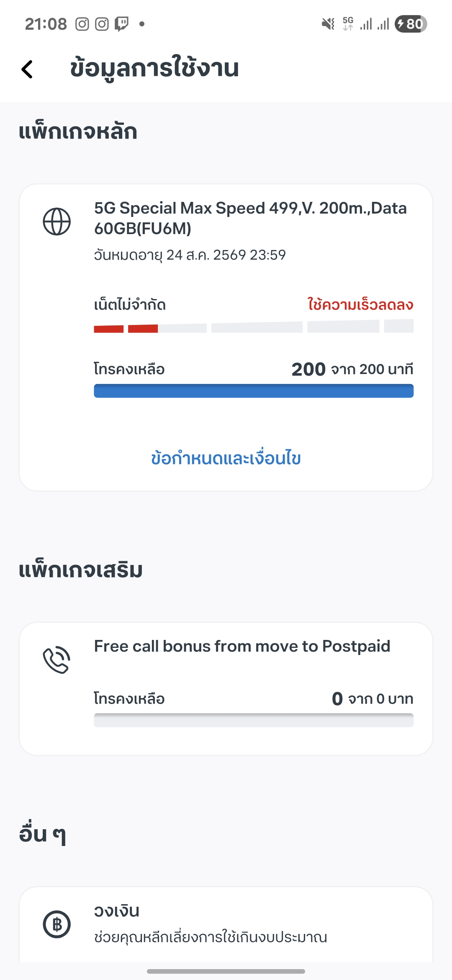Tap the empty Free call bonus bar
This screenshot has height=980, width=452.
click(x=254, y=720)
